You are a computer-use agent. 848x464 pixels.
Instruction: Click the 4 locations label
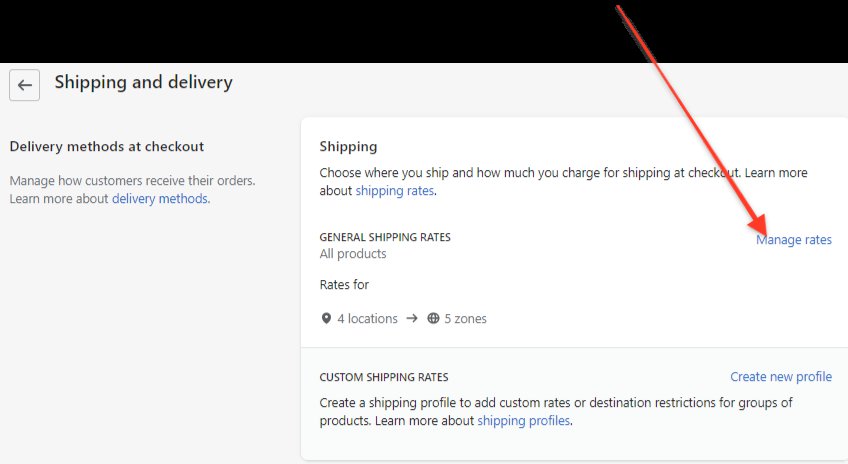(x=366, y=319)
